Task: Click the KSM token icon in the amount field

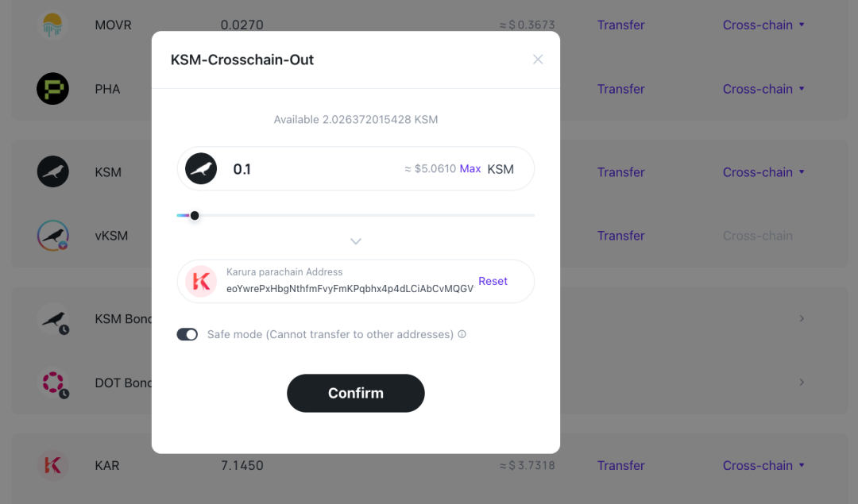Action: pyautogui.click(x=201, y=168)
